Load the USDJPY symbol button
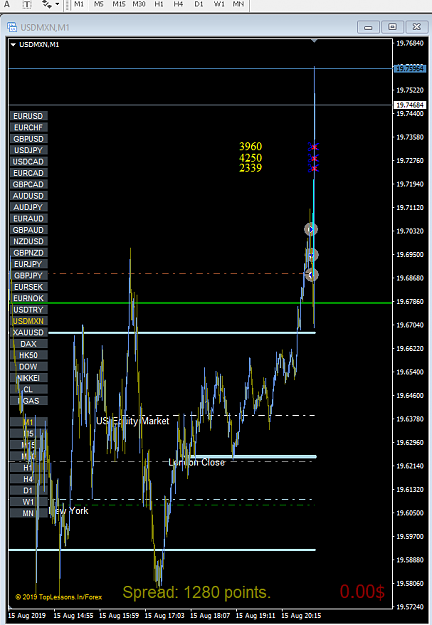The width and height of the screenshot is (432, 625). [x=29, y=150]
